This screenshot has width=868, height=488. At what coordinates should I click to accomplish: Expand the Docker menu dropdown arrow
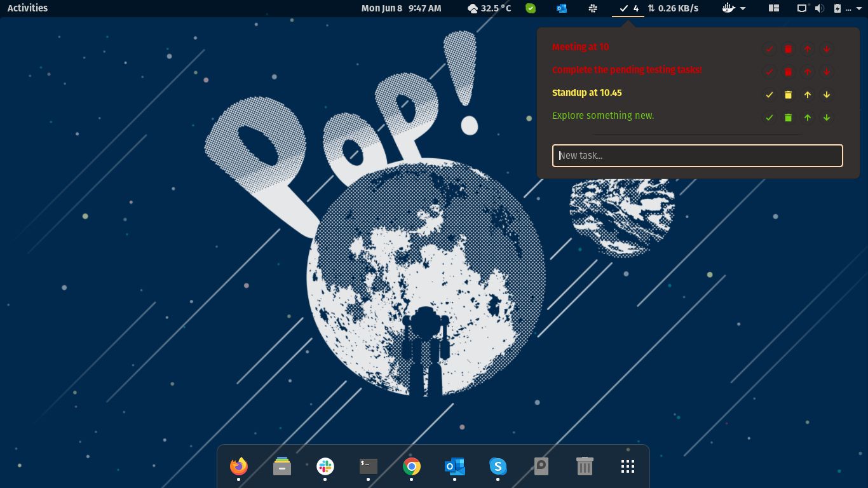coord(742,8)
